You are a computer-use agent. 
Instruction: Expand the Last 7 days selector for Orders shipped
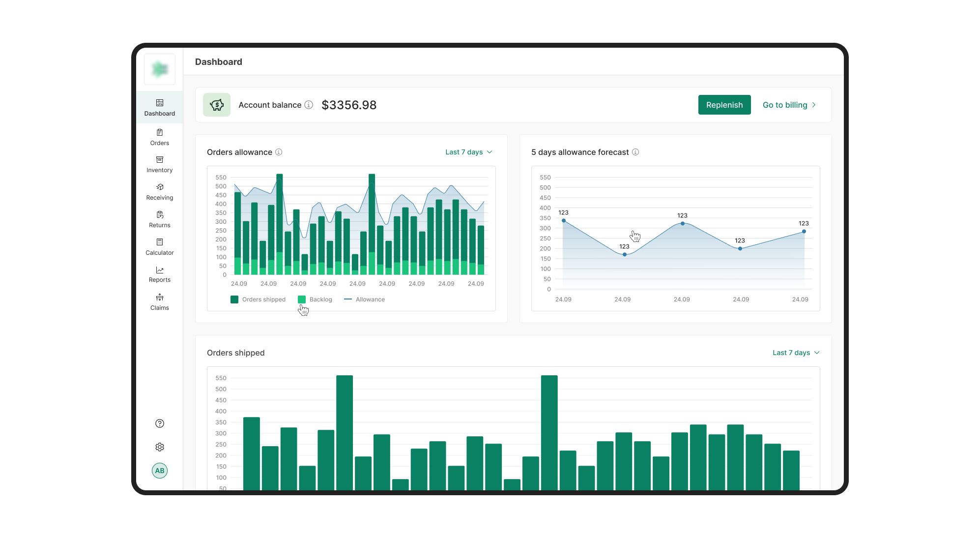795,353
